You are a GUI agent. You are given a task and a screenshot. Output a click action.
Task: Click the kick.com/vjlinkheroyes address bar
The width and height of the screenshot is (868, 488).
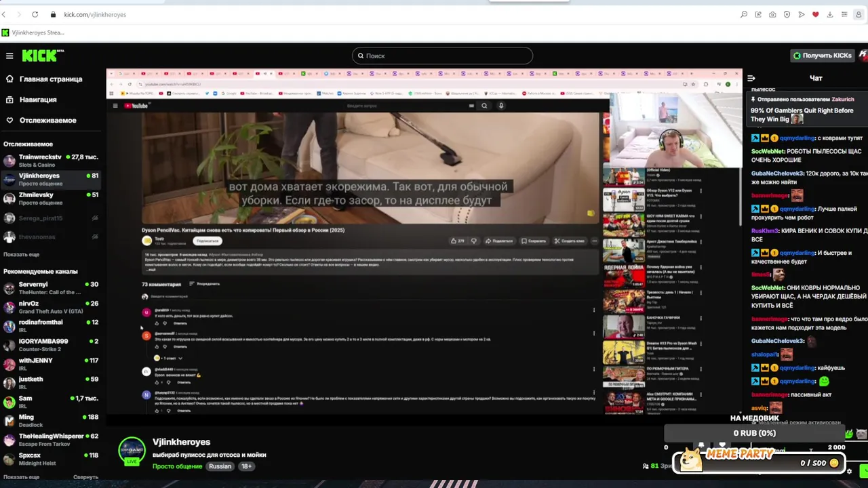click(x=95, y=14)
